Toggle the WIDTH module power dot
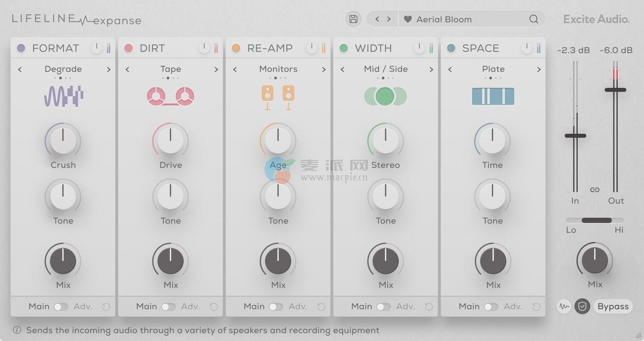The width and height of the screenshot is (644, 341). coord(343,48)
